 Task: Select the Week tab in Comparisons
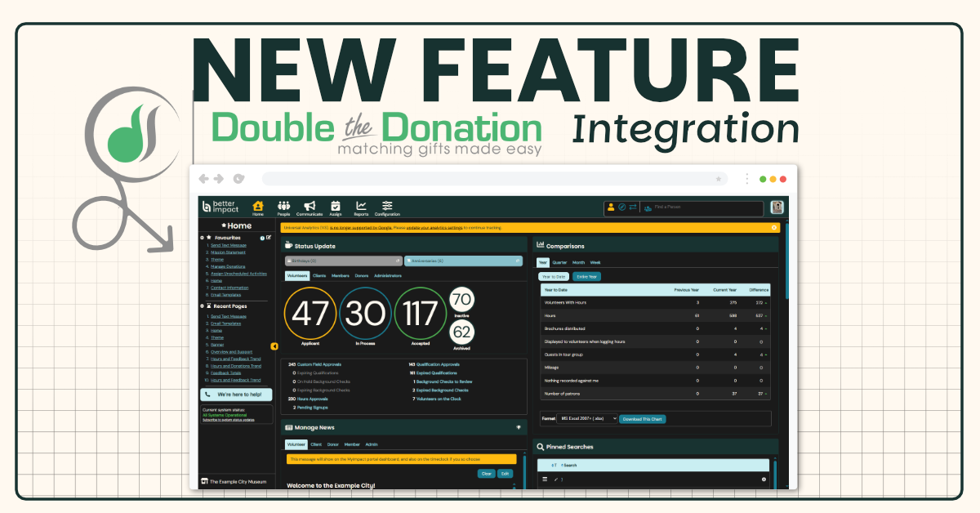[596, 262]
